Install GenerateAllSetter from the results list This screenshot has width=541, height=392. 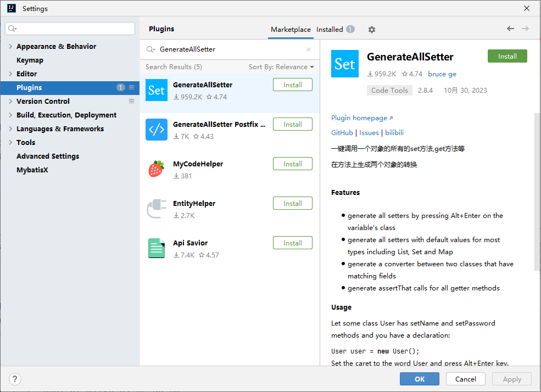click(x=293, y=85)
